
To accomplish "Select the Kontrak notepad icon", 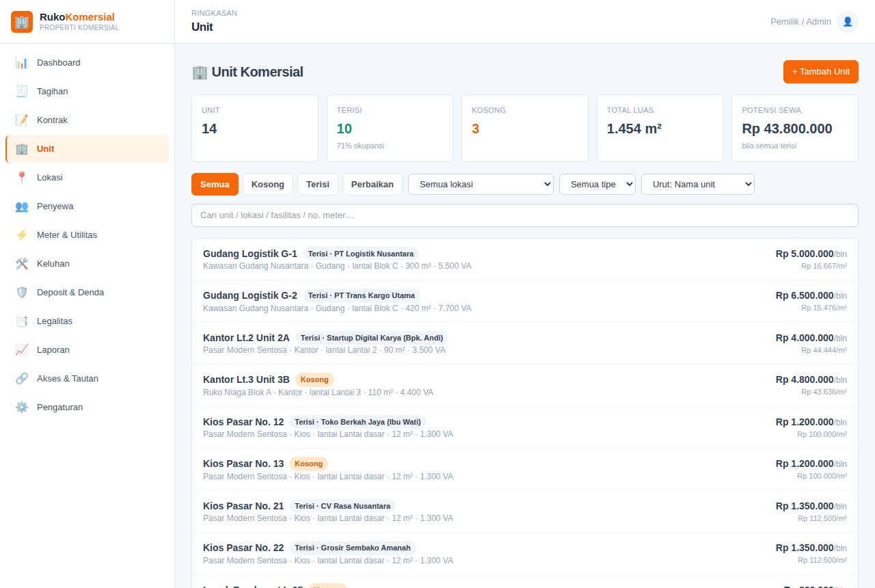I will point(22,120).
